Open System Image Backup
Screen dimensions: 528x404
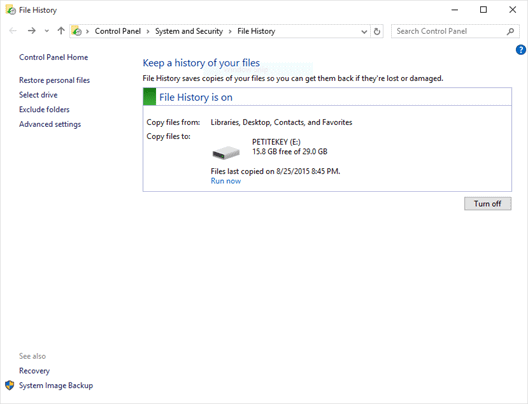[x=56, y=385]
